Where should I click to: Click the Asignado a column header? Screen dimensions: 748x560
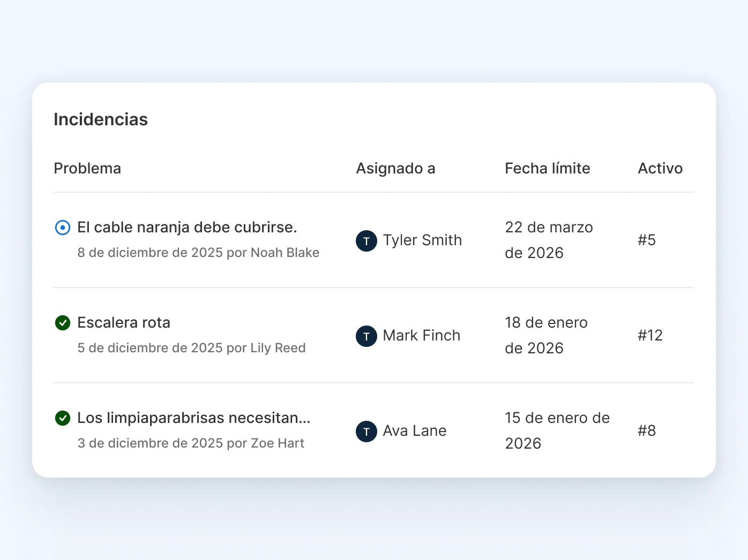[395, 168]
